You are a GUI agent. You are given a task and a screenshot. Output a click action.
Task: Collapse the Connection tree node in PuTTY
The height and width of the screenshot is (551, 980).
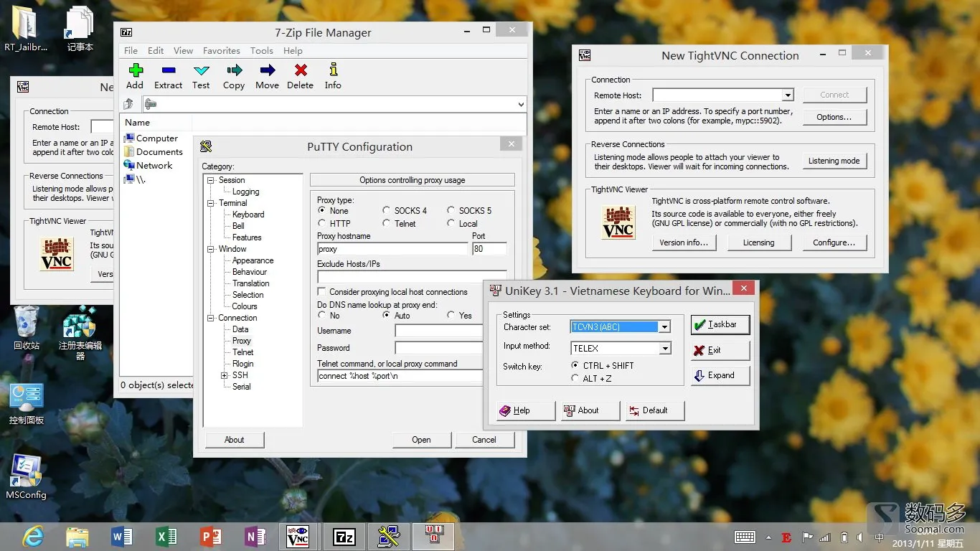(212, 318)
